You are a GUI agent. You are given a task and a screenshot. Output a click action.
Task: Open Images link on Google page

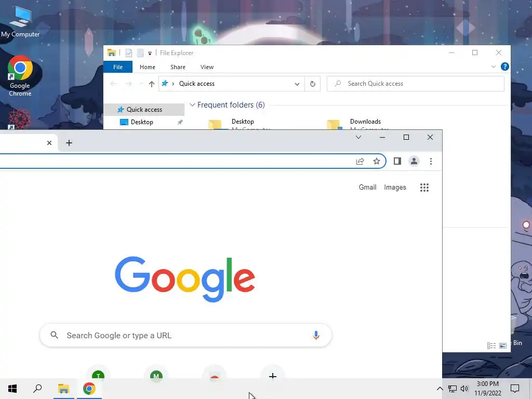pos(395,187)
